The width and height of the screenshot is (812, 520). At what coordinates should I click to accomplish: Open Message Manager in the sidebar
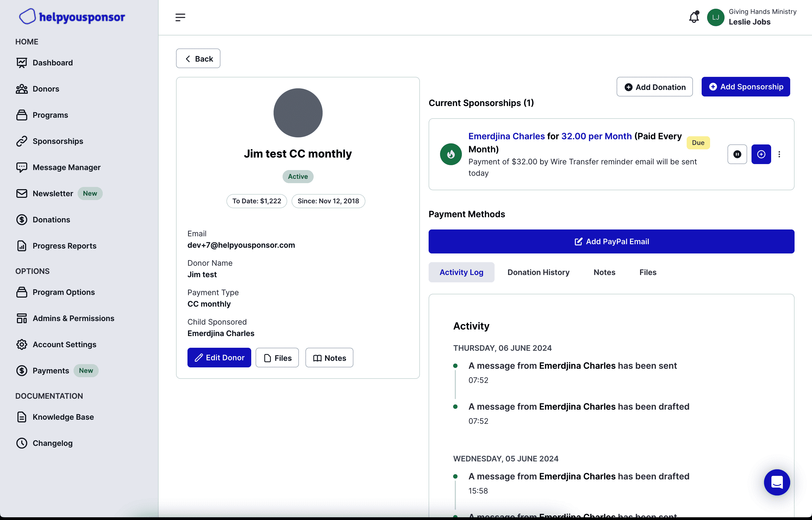pos(66,168)
